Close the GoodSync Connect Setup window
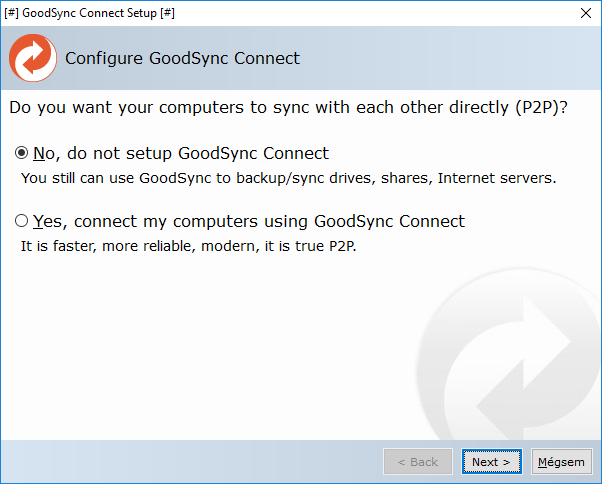 tap(584, 13)
